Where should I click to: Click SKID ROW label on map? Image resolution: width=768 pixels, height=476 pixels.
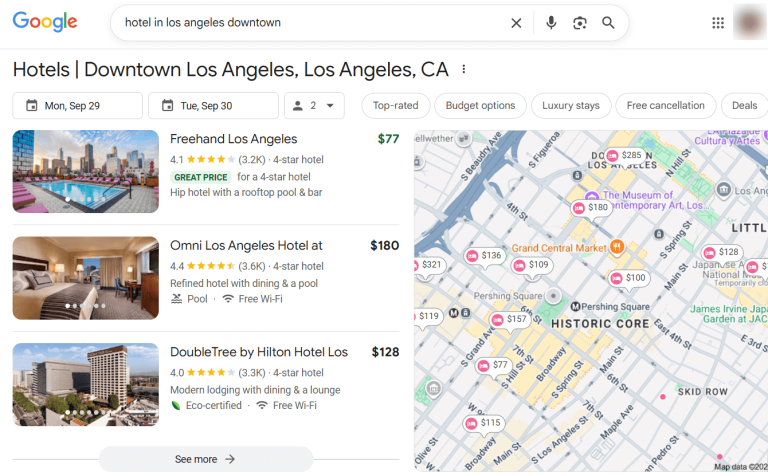(702, 392)
